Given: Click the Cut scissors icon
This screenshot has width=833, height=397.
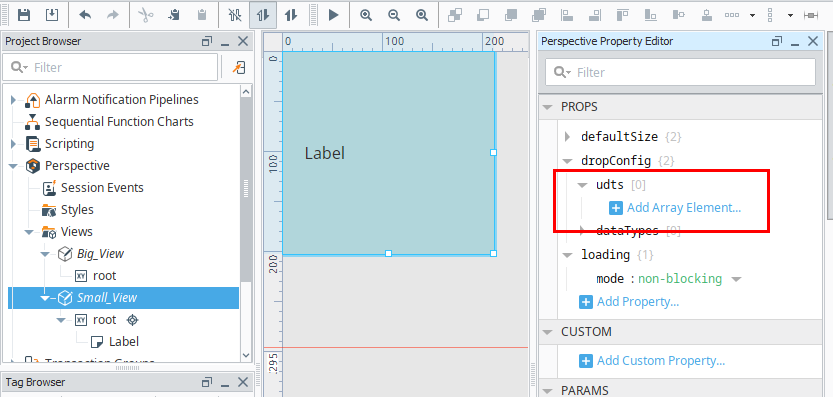Looking at the screenshot, I should tap(146, 15).
